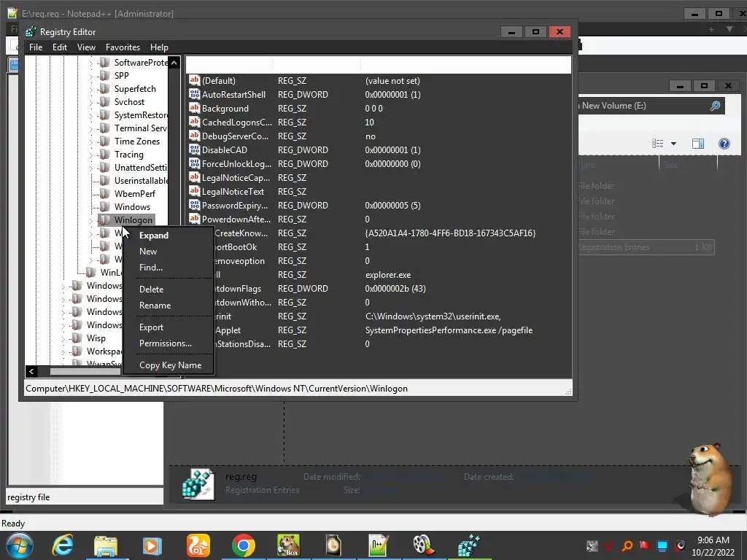747x560 pixels.
Task: Select the WbemPerf tree key
Action: point(135,194)
